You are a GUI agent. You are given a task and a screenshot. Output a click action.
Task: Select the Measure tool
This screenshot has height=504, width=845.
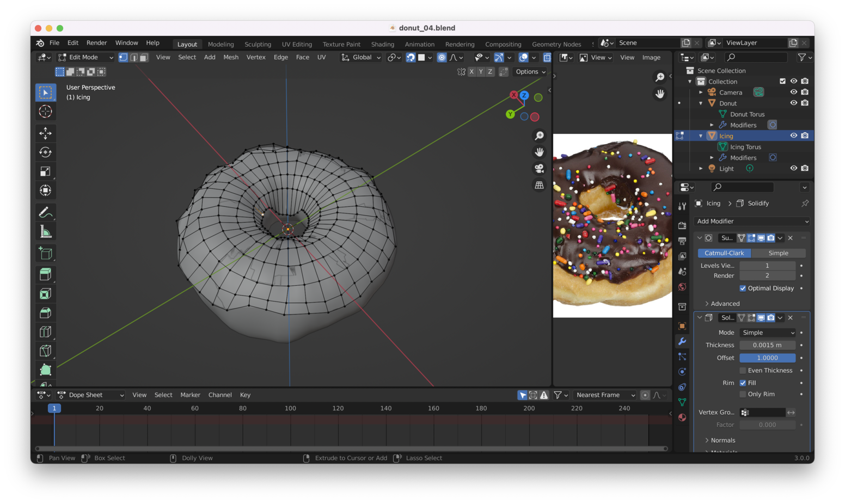pyautogui.click(x=46, y=232)
